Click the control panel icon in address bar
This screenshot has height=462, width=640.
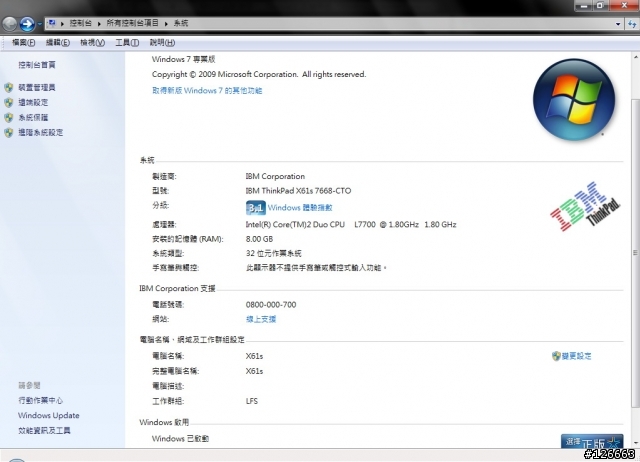51,23
